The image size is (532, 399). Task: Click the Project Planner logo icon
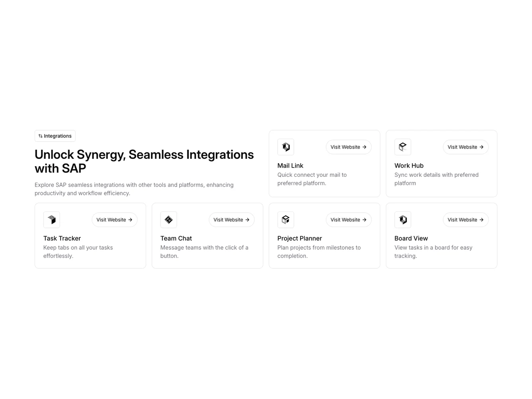[286, 220]
